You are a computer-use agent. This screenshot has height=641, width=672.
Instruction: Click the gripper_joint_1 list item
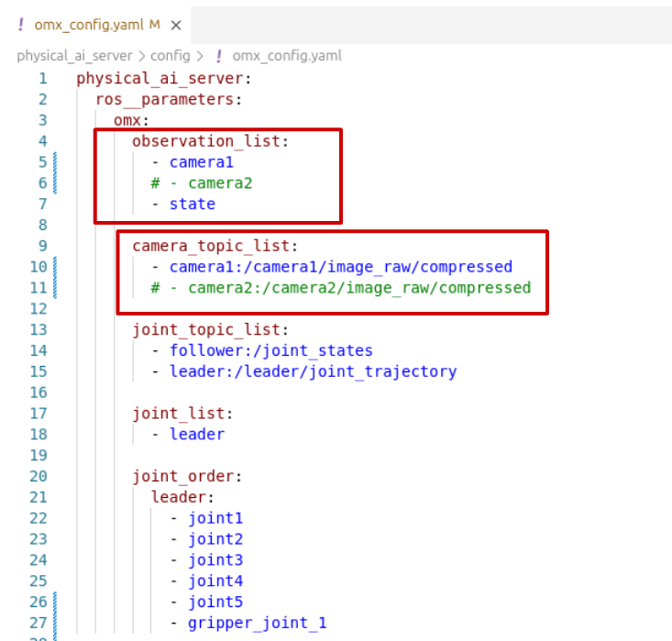click(257, 624)
